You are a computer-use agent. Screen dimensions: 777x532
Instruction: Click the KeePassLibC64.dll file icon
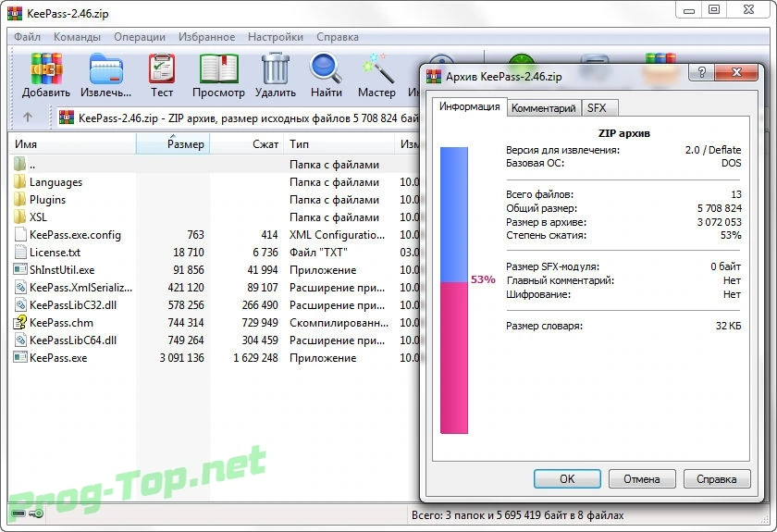(x=20, y=340)
